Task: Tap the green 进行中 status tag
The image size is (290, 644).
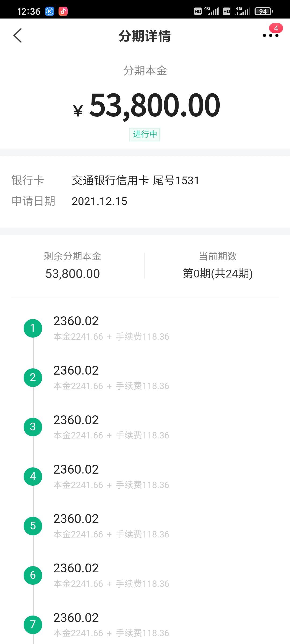Action: point(144,134)
